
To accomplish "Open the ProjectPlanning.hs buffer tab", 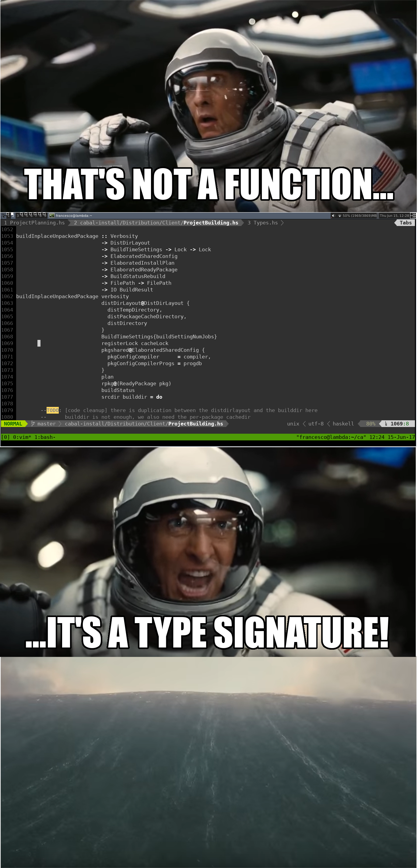I will pyautogui.click(x=34, y=223).
